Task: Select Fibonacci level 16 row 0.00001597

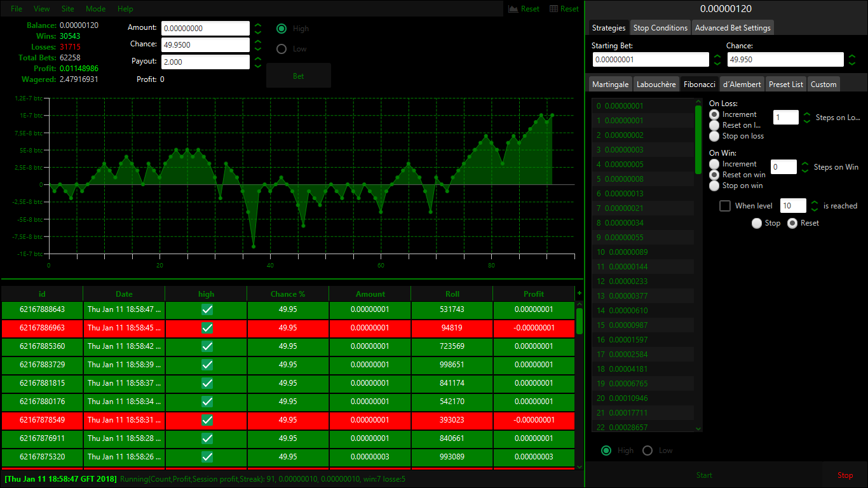Action: [x=643, y=340]
